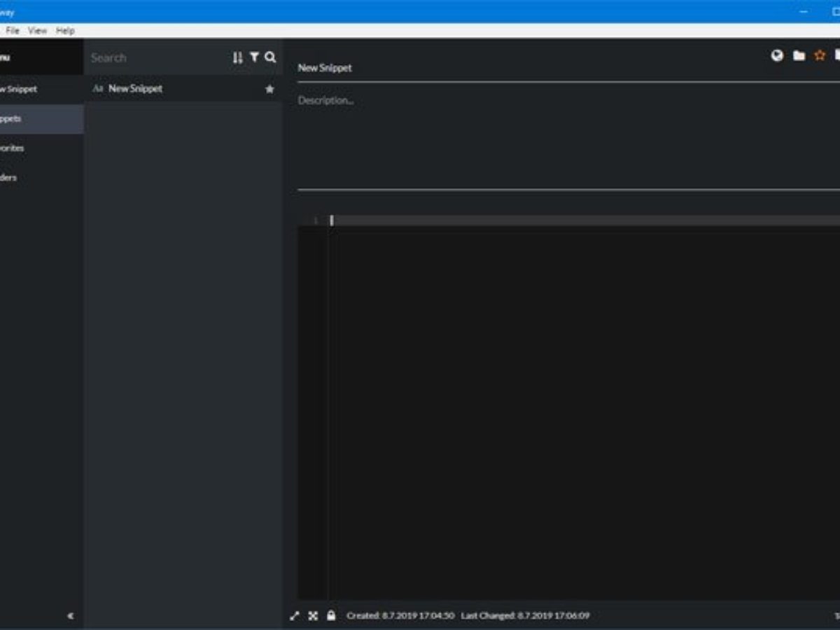The image size is (840, 630).
Task: Open the Favorites sidebar section
Action: 42,148
